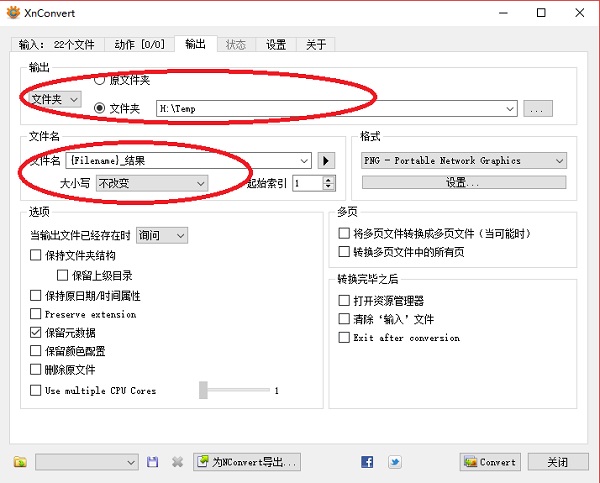Click the Convert button
Screen dimensions: 600x483
point(490,462)
